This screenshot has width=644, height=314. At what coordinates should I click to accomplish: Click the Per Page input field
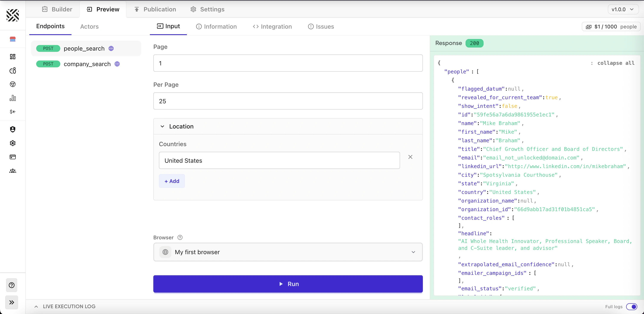(x=288, y=101)
